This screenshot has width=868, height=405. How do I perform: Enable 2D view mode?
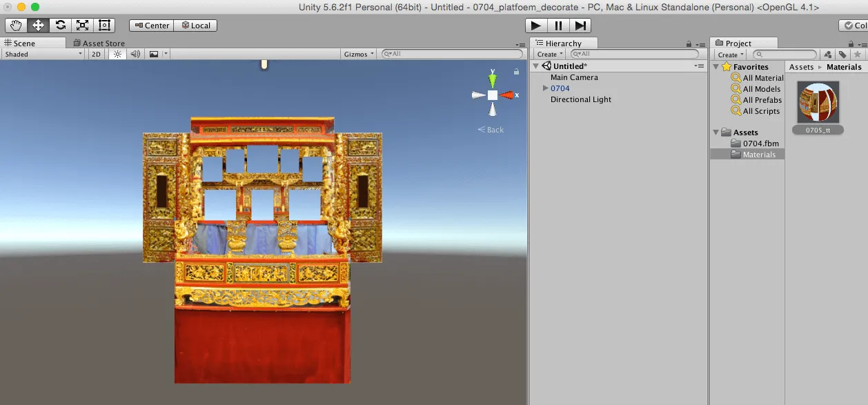pyautogui.click(x=96, y=54)
